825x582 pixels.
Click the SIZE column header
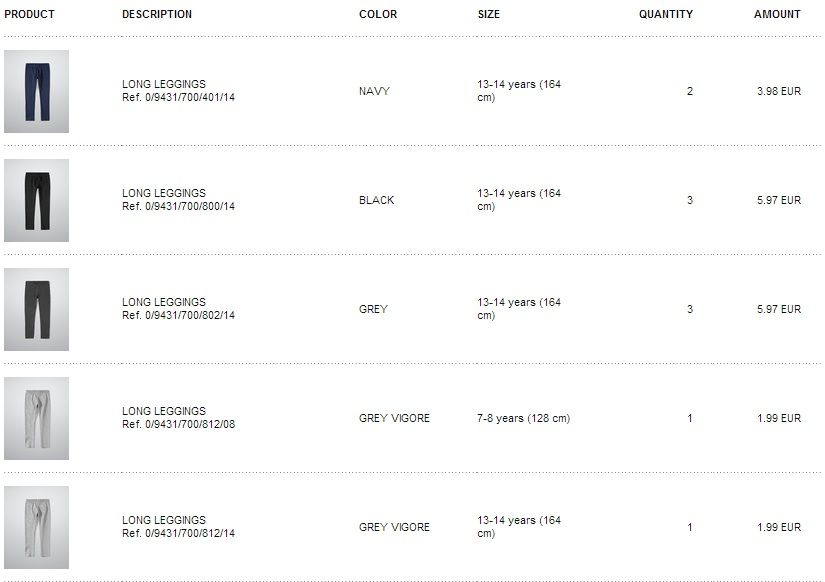click(489, 15)
